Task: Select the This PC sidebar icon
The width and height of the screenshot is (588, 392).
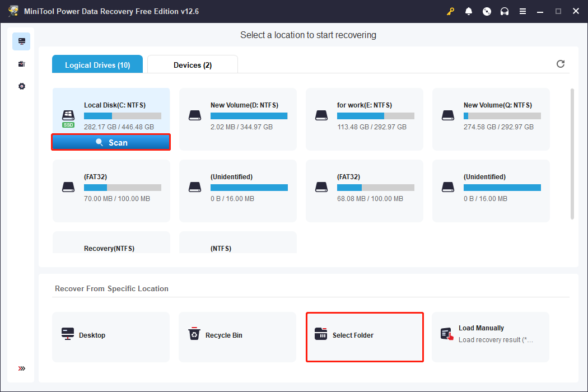Action: point(21,41)
